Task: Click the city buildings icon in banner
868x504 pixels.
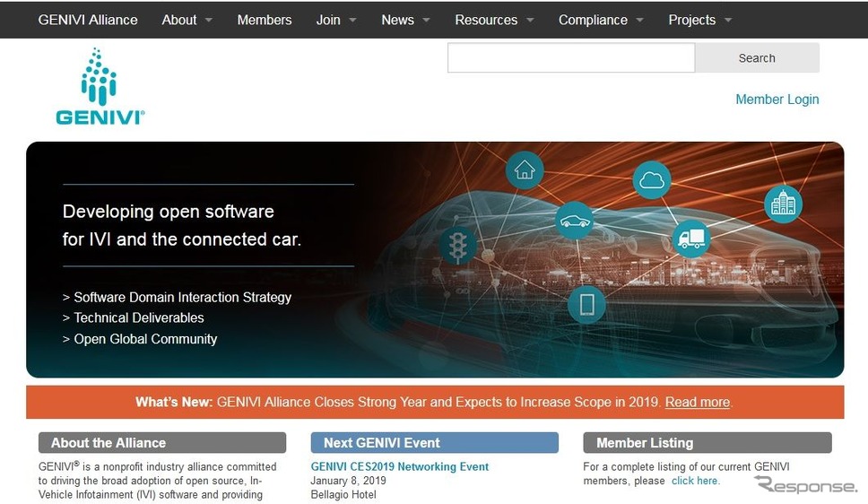Action: (x=783, y=204)
